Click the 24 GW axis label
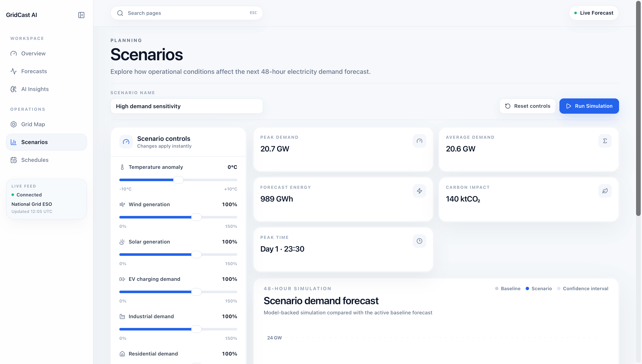642x364 pixels. pyautogui.click(x=274, y=338)
